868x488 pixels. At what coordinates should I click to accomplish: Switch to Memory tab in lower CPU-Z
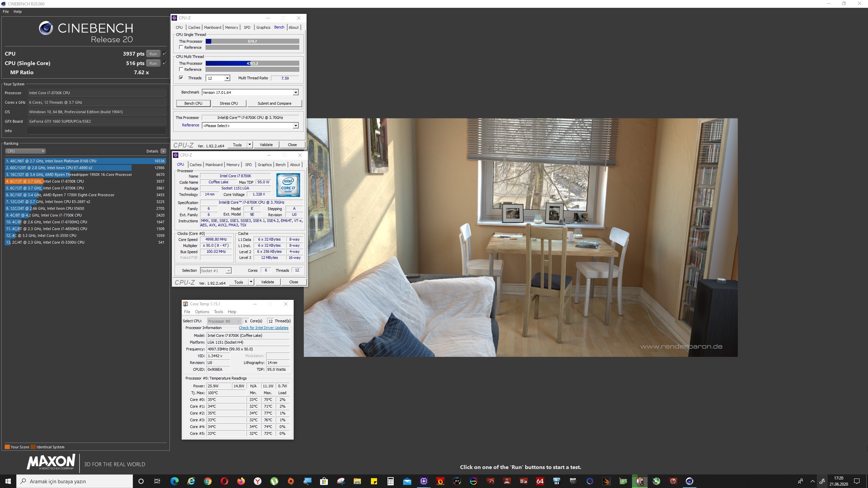[233, 165]
